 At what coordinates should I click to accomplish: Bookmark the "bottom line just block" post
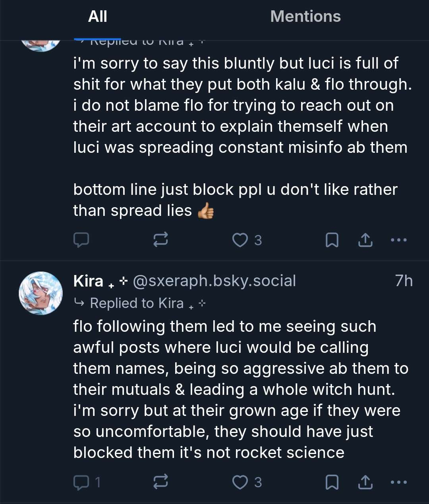pyautogui.click(x=332, y=240)
